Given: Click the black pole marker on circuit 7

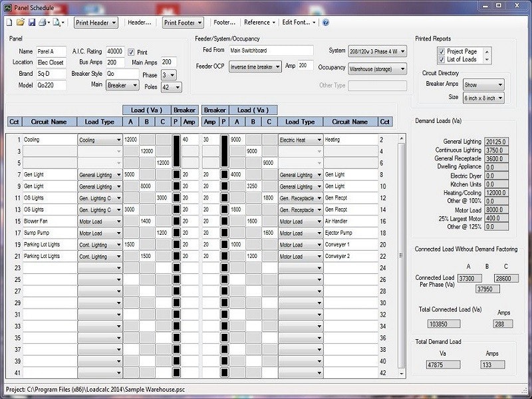Looking at the screenshot, I should (176, 175).
